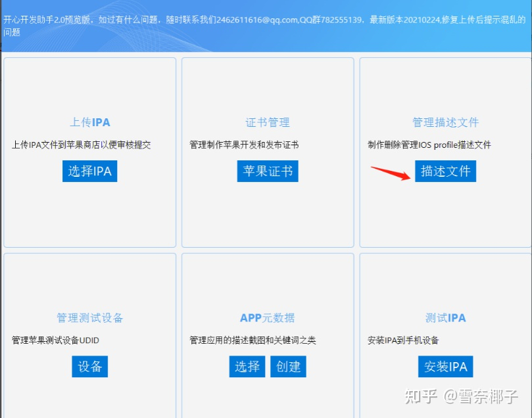Select the 上传IPA card title
This screenshot has height=418, width=532.
point(90,122)
